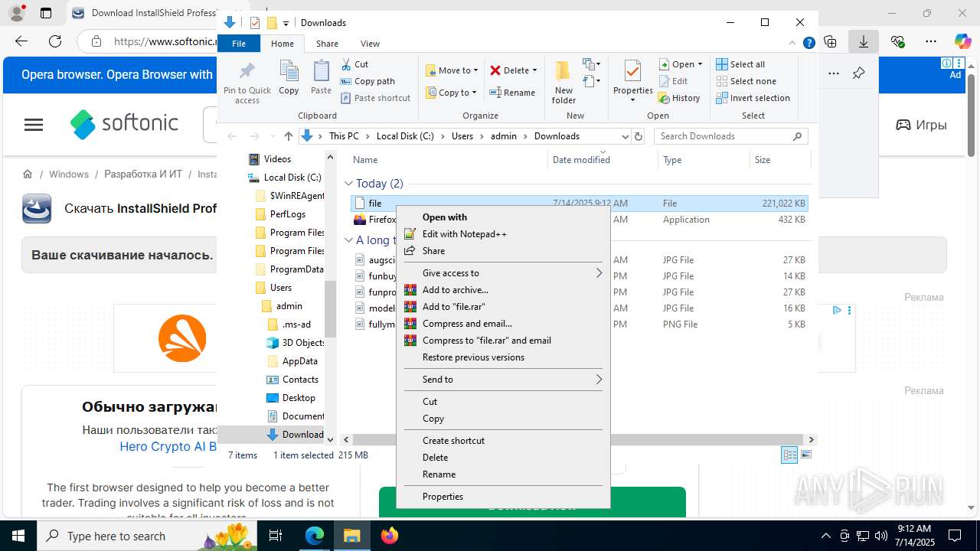
Task: Choose Add to archive... in context menu
Action: point(502,290)
